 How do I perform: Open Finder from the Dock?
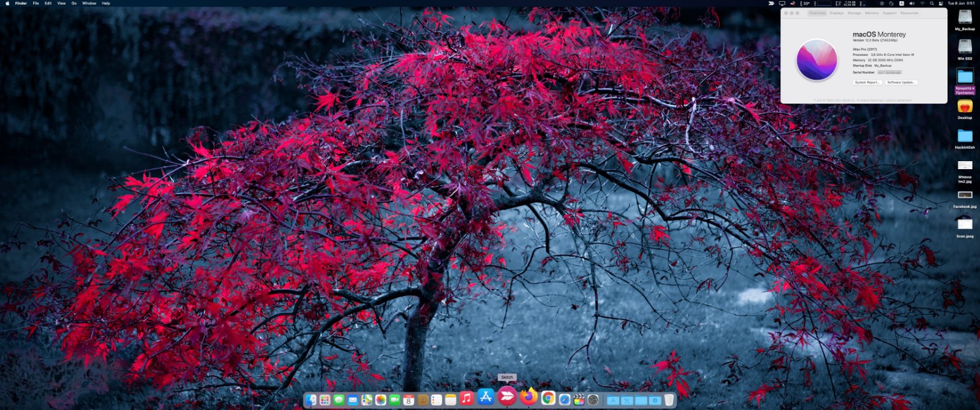click(311, 400)
